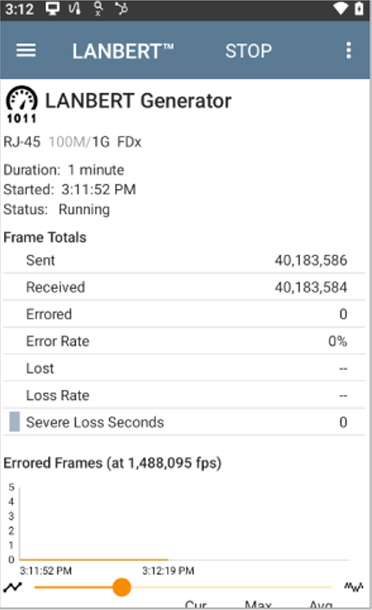Tap the discovery notification icon in status bar
Screen dimensions: 372x610
click(98, 9)
